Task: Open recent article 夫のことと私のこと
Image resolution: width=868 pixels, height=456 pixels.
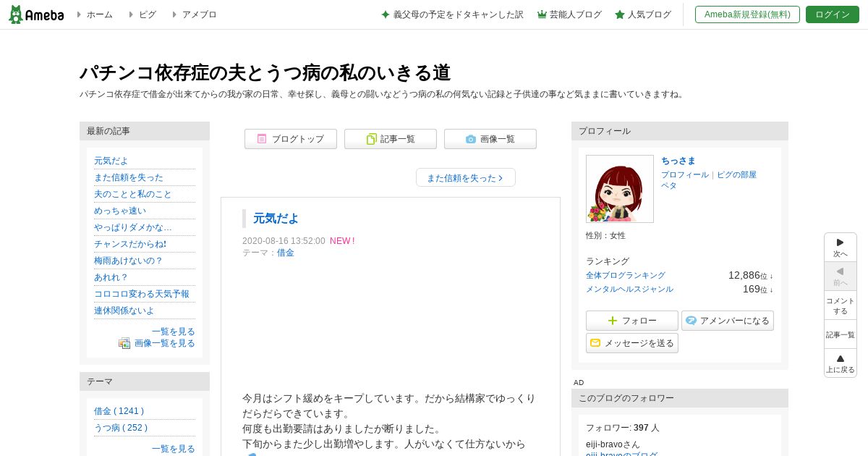Action: tap(133, 194)
